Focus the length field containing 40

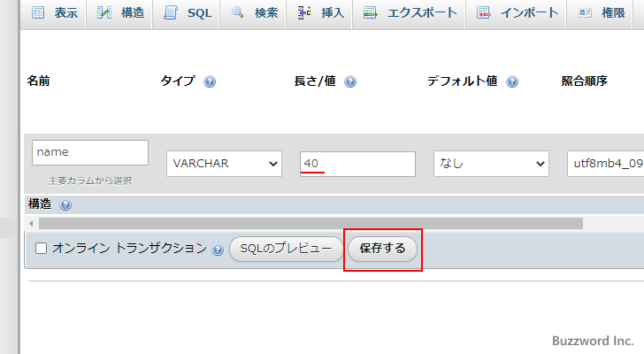(x=357, y=164)
